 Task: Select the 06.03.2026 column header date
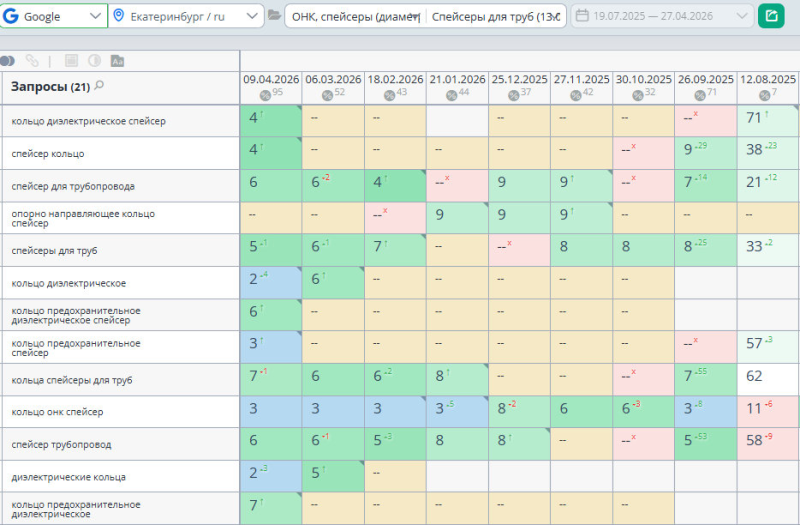pyautogui.click(x=333, y=80)
